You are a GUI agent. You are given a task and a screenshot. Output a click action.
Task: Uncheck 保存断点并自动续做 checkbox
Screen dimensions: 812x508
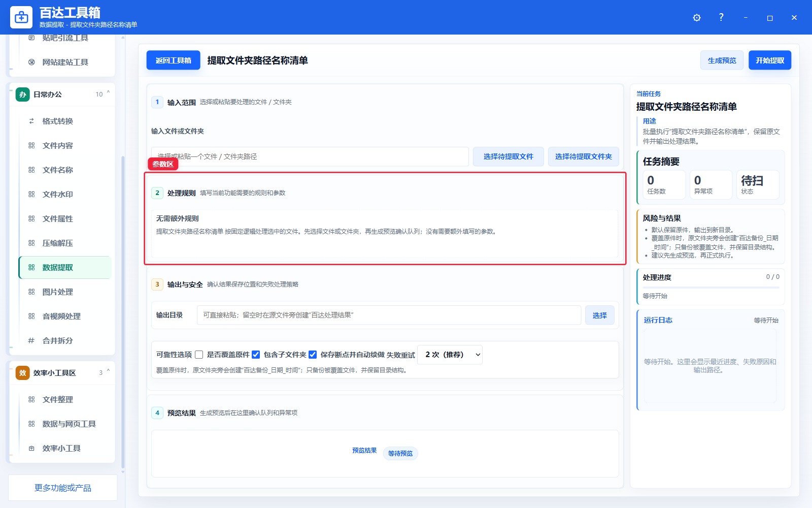(313, 355)
